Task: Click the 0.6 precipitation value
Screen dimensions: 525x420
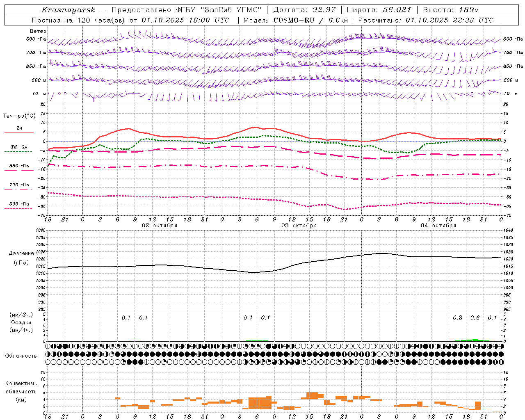Action: point(475,317)
